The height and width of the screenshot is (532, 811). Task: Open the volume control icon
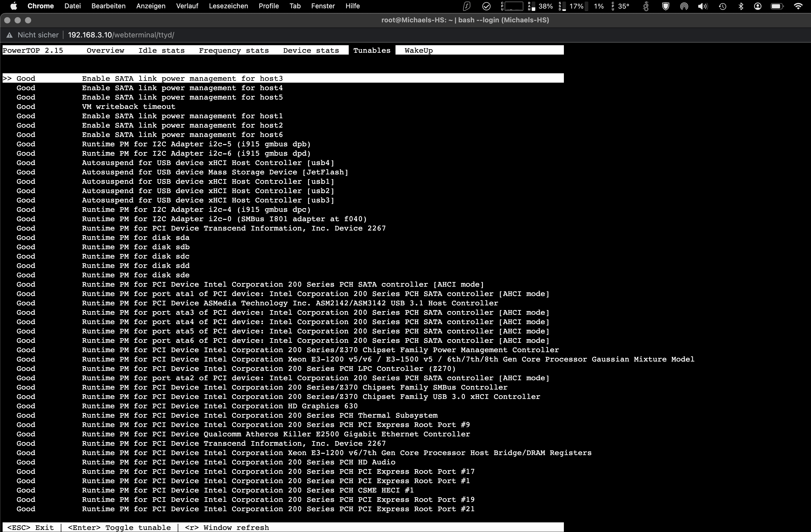[x=702, y=6]
